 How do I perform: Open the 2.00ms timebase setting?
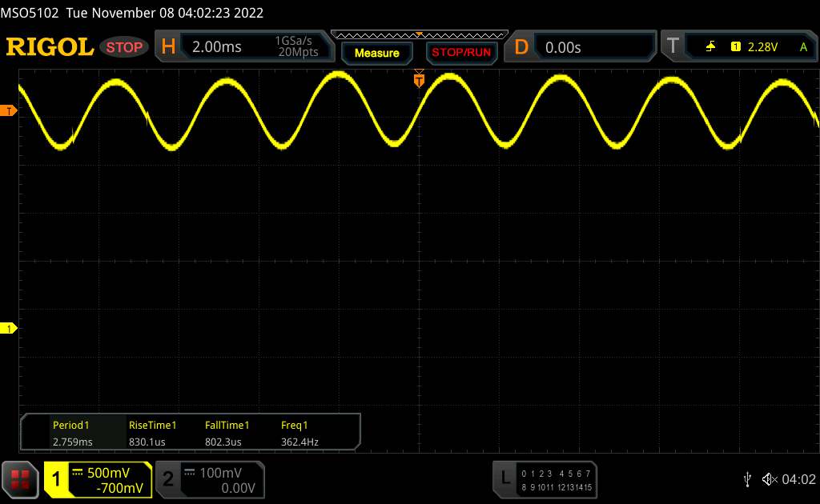click(x=216, y=47)
